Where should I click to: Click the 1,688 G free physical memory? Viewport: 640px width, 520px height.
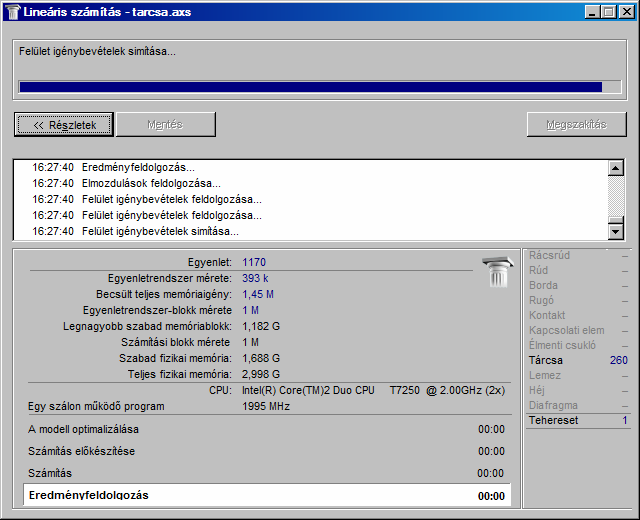pos(261,358)
